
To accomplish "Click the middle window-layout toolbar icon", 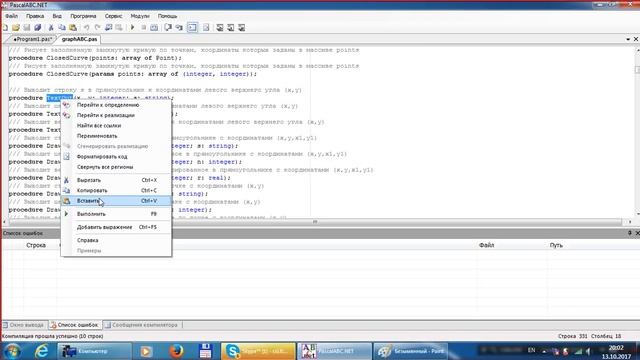I will (x=231, y=28).
